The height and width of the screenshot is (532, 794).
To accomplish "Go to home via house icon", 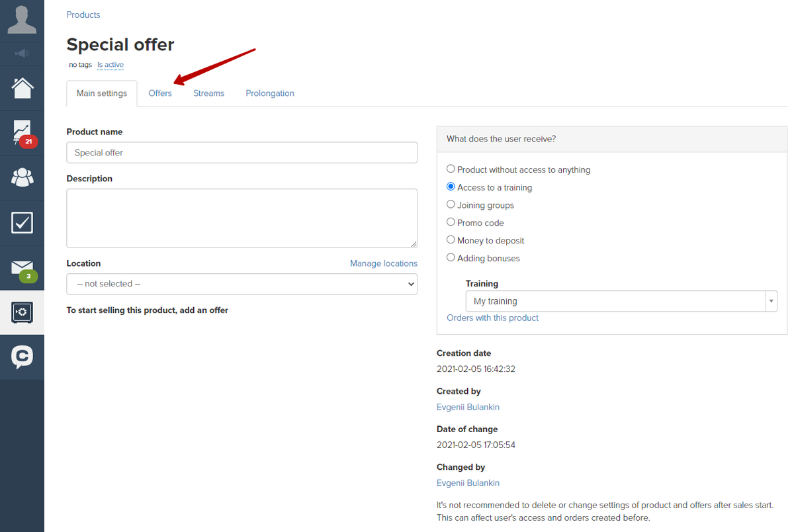I will (x=22, y=88).
